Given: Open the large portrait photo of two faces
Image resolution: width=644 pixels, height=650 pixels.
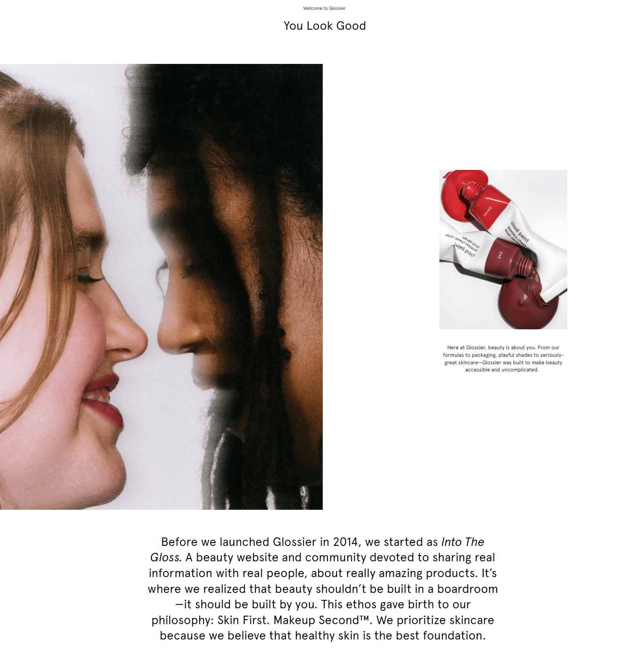Looking at the screenshot, I should coord(161,287).
